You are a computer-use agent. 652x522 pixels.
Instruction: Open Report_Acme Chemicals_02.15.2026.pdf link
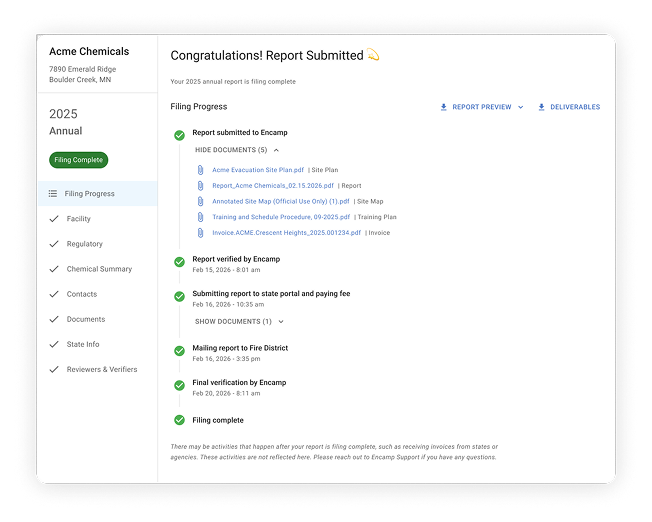point(273,185)
